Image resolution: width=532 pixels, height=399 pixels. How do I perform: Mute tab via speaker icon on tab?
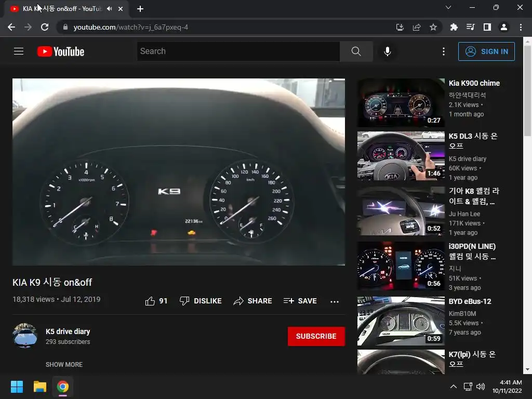coord(109,9)
